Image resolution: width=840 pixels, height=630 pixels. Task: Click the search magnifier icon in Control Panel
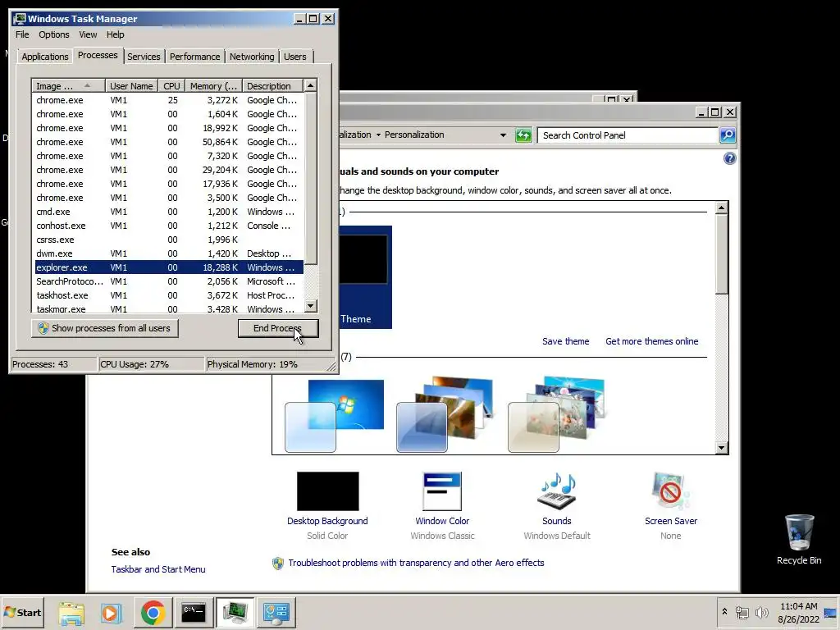click(727, 135)
